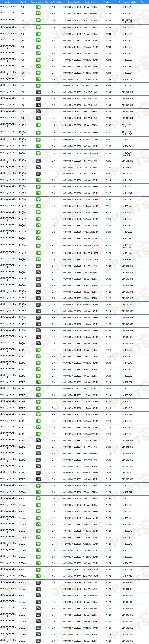Click the PB icon in the M 111.942 row

pos(38,193)
